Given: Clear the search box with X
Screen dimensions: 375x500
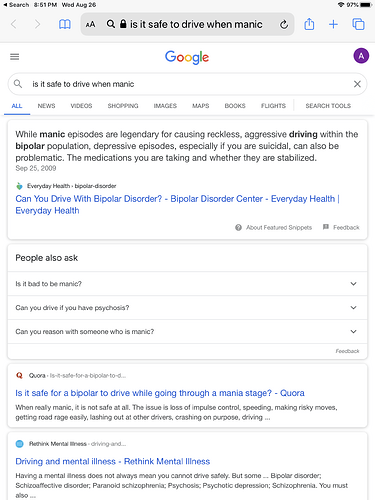Looking at the screenshot, I should [x=357, y=84].
